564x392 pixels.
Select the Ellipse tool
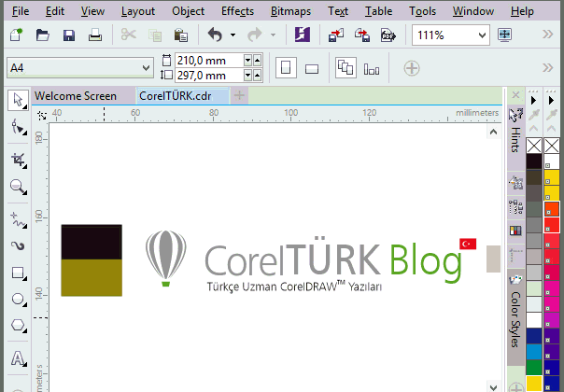point(18,300)
